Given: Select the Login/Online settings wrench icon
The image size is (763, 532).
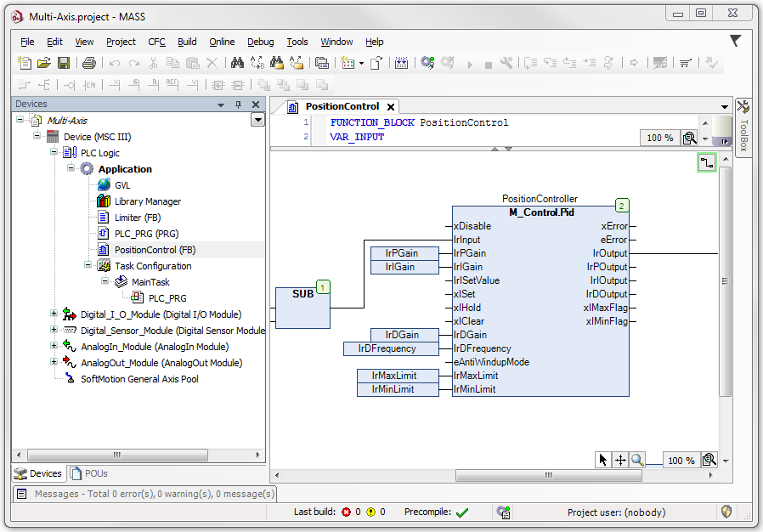Looking at the screenshot, I should (505, 60).
